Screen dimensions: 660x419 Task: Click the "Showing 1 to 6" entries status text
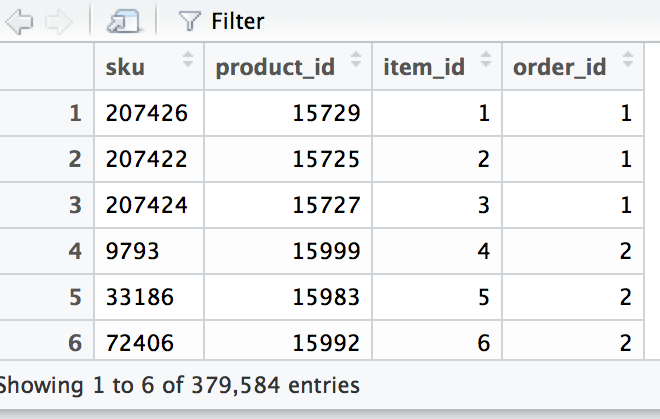[x=180, y=384]
